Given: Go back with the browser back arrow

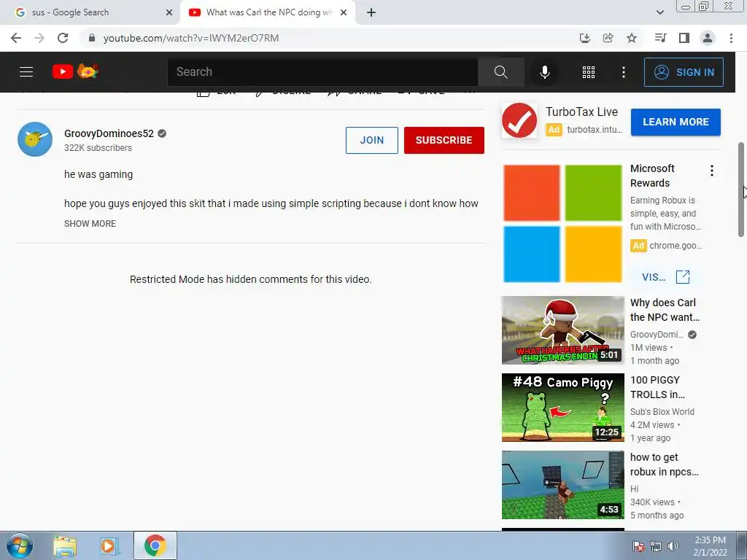Looking at the screenshot, I should click(16, 38).
